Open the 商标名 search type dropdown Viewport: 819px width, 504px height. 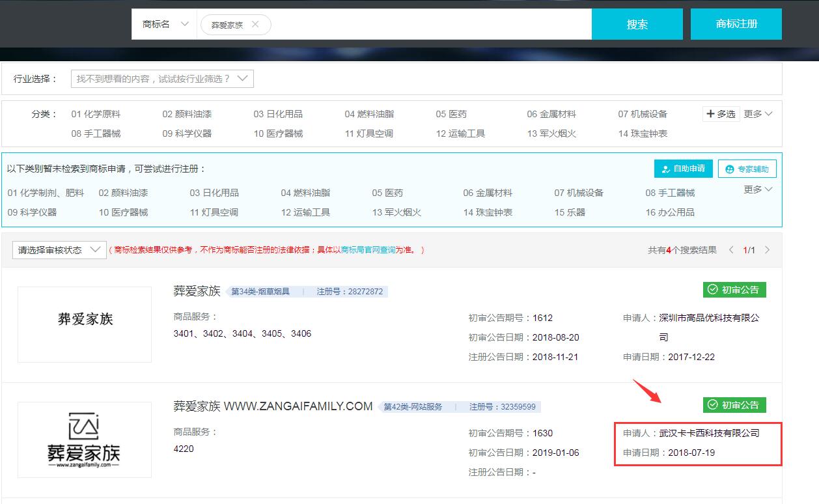pos(165,24)
